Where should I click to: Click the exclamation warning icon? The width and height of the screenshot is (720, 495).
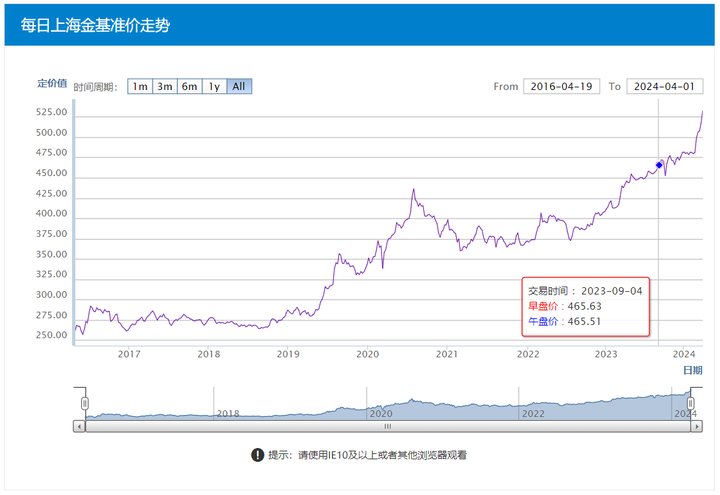click(x=257, y=455)
